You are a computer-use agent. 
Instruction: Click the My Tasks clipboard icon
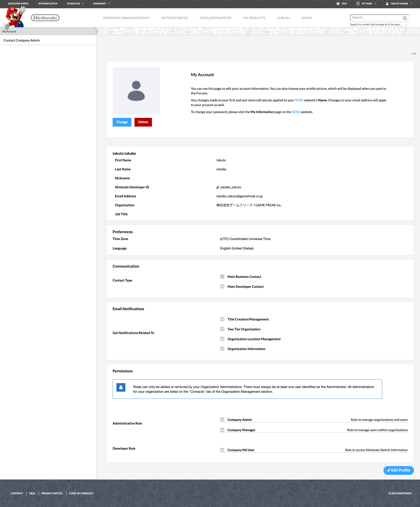[358, 4]
